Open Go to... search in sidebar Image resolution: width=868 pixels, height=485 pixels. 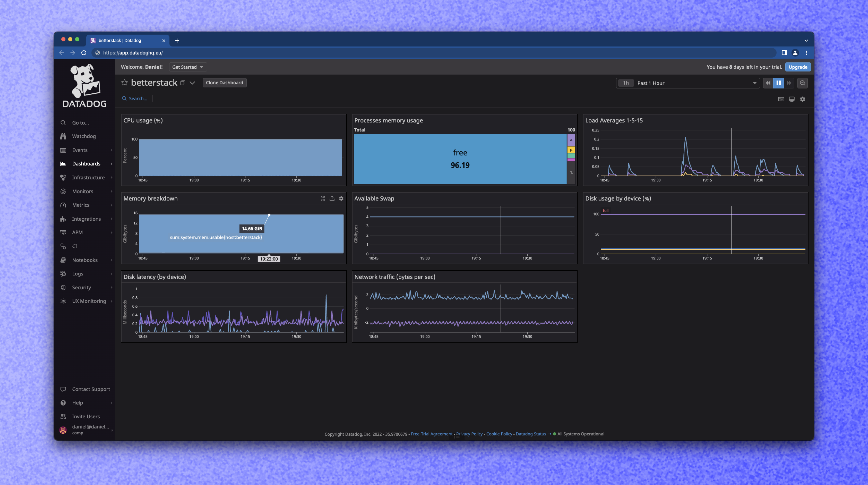(80, 123)
